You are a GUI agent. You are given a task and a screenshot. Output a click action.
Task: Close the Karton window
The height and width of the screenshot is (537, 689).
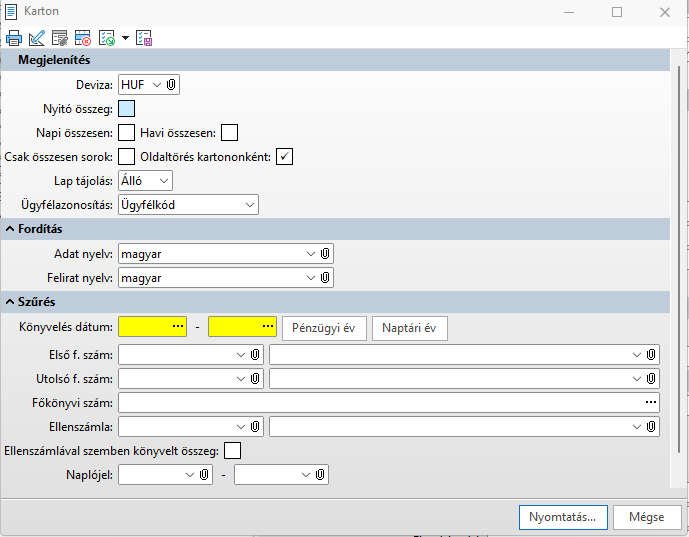click(x=665, y=12)
